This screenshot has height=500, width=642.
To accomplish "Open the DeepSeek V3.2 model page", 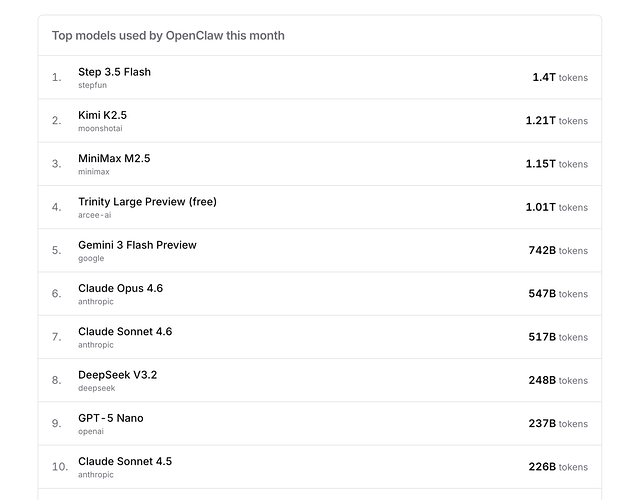I will (117, 375).
